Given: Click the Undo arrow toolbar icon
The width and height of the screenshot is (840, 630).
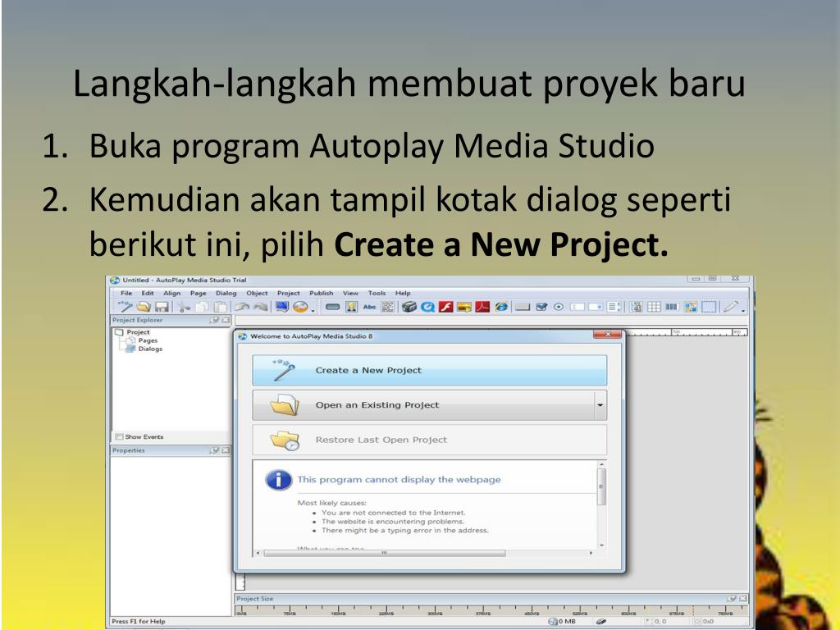Looking at the screenshot, I should click(x=242, y=307).
